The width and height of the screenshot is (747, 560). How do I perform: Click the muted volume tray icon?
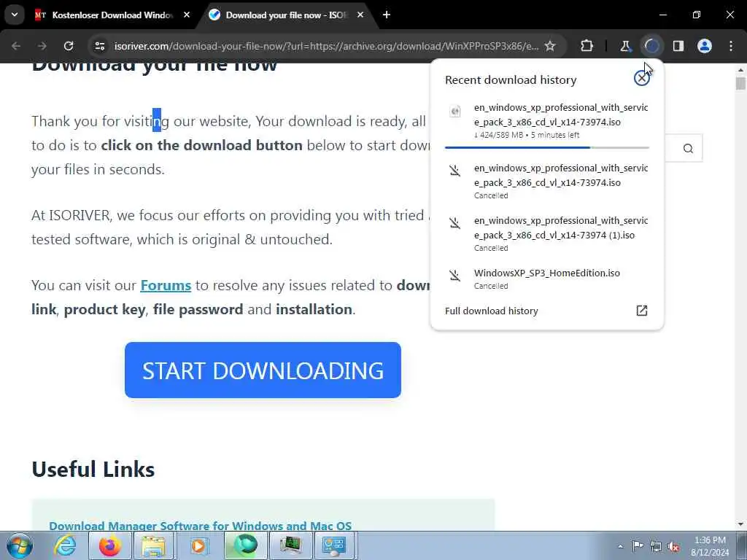673,546
